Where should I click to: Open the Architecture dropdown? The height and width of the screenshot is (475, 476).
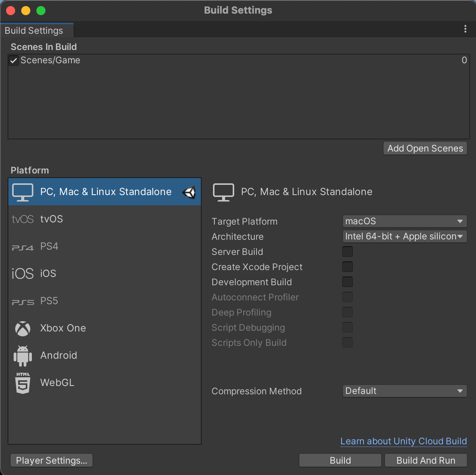(404, 236)
